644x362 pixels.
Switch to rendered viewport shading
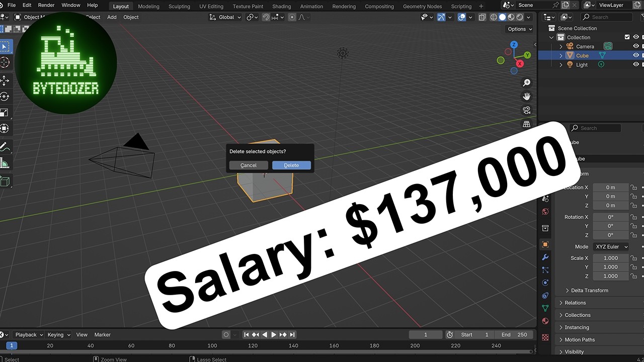click(x=520, y=17)
